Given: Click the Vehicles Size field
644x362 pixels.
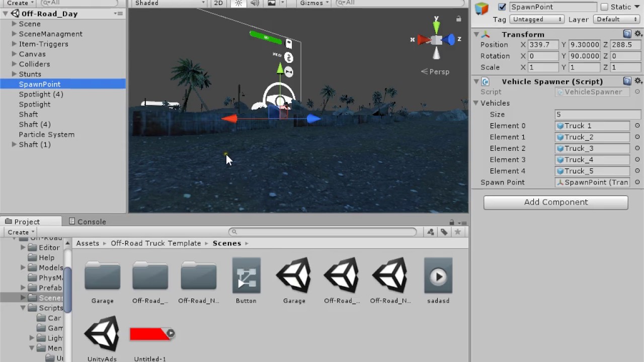Looking at the screenshot, I should click(x=598, y=115).
